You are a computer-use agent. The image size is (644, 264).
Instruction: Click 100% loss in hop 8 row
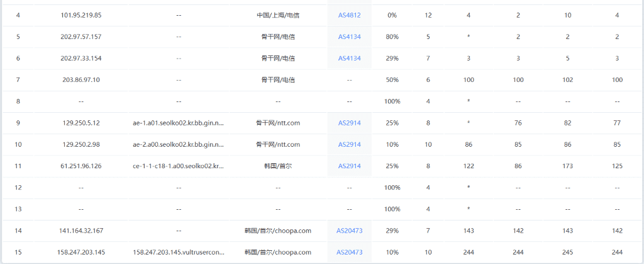click(x=392, y=101)
